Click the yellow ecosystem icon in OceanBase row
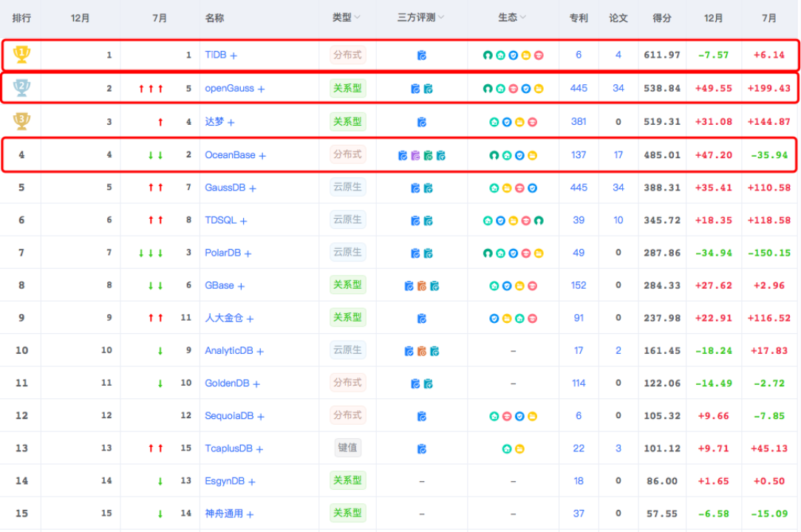 point(532,155)
